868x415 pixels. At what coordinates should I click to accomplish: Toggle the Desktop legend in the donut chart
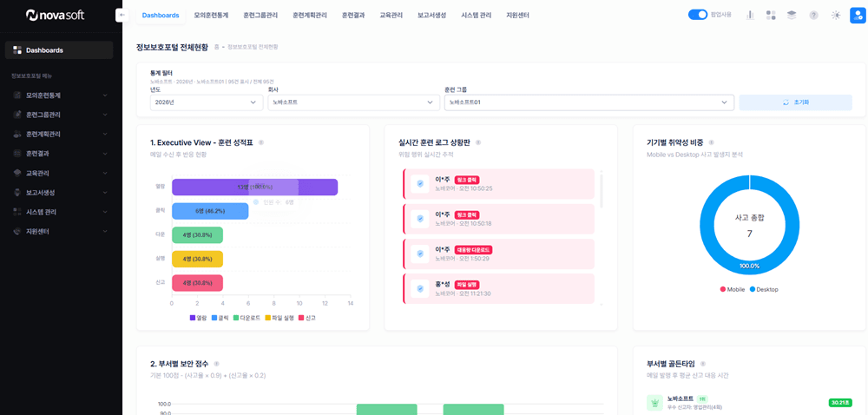click(765, 289)
